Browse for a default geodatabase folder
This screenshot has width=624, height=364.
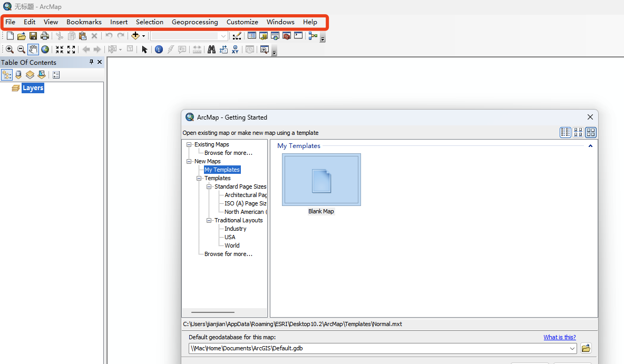[586, 349]
